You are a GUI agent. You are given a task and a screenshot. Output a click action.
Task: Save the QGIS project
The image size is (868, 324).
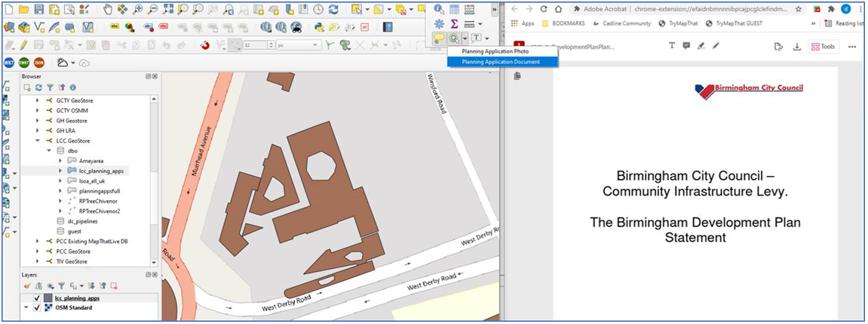(x=38, y=9)
